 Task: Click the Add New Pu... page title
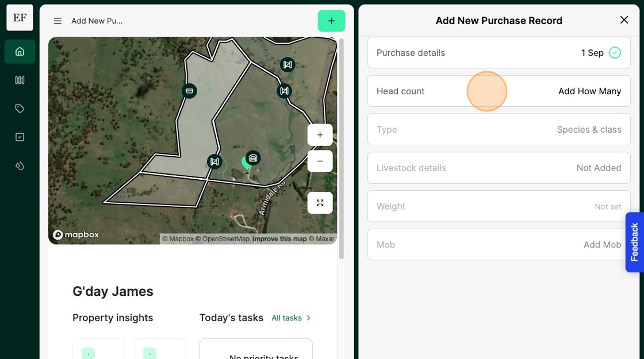[x=97, y=21]
